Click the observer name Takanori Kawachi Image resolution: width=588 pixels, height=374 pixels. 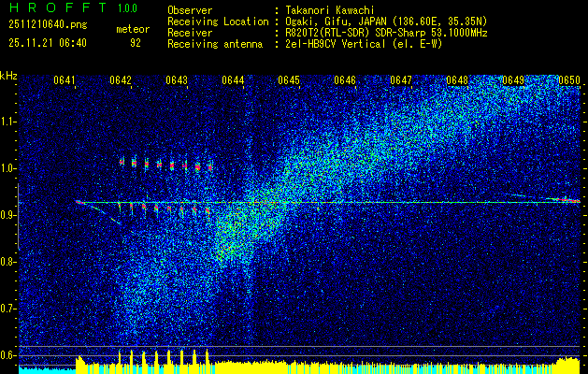pyautogui.click(x=330, y=10)
